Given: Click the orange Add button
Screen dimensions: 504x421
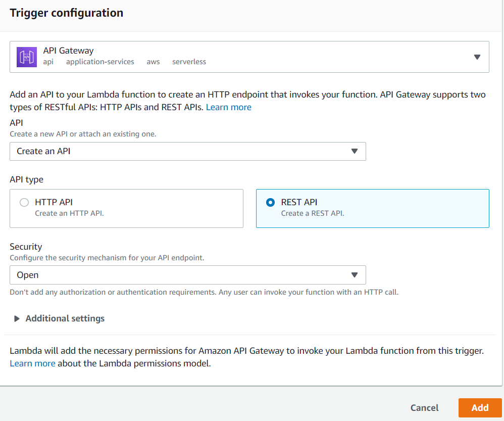Looking at the screenshot, I should [x=480, y=408].
